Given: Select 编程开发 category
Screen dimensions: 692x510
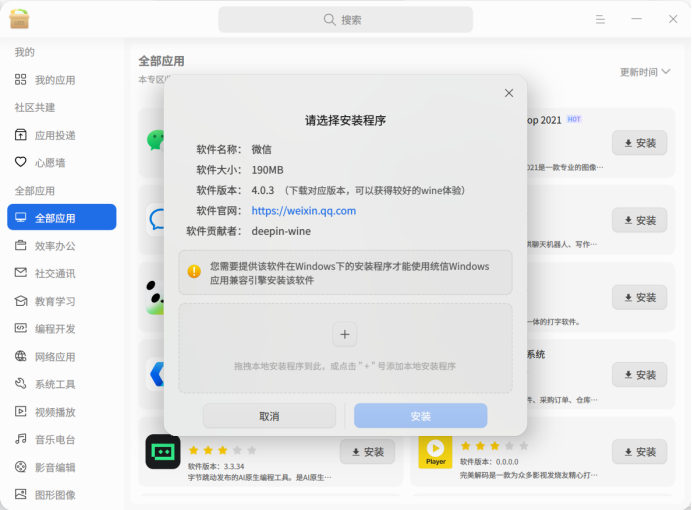Looking at the screenshot, I should (62, 329).
